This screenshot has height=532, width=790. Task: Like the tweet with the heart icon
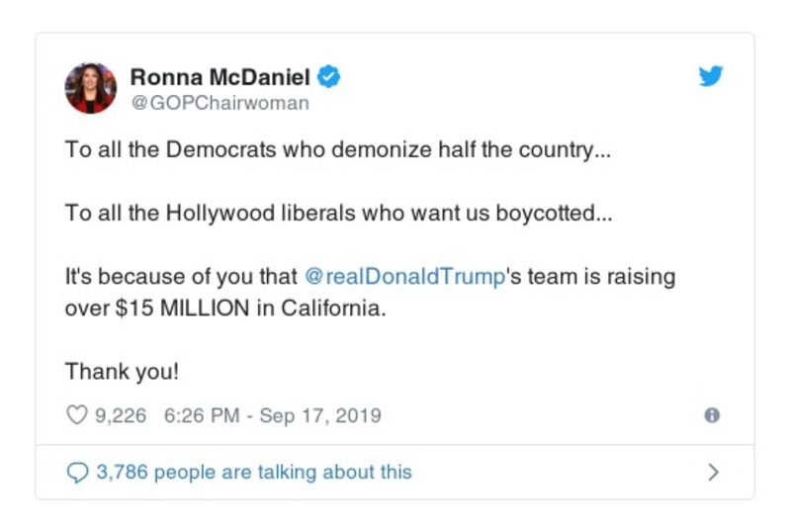pyautogui.click(x=76, y=415)
